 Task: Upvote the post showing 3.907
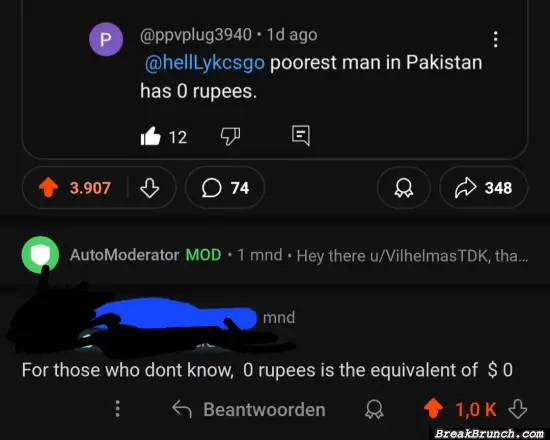tap(48, 187)
